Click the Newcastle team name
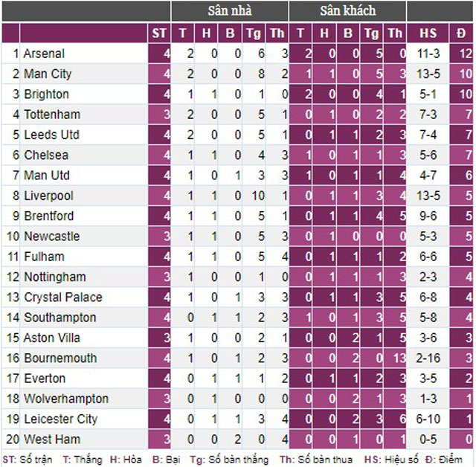The height and width of the screenshot is (467, 476). click(52, 236)
